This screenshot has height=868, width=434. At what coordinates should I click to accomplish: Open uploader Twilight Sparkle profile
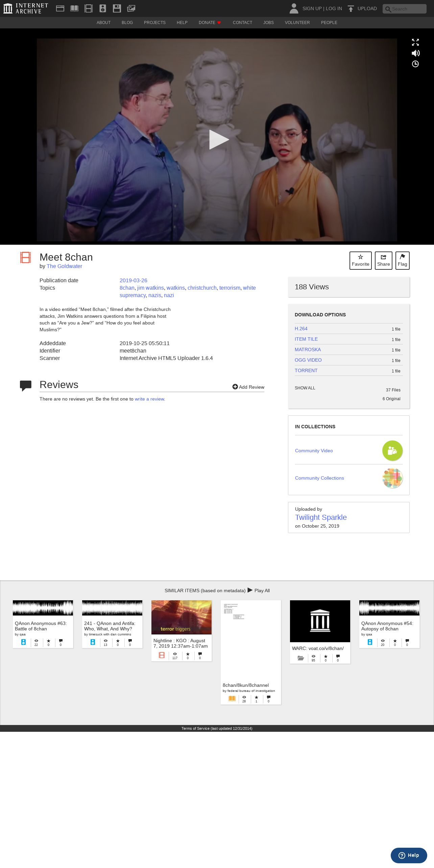pos(321,517)
